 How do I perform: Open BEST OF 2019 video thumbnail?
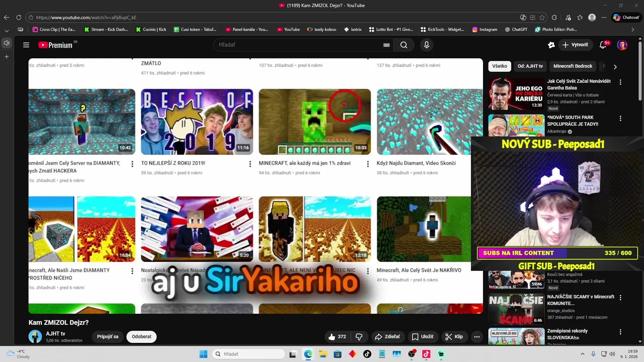tap(197, 122)
